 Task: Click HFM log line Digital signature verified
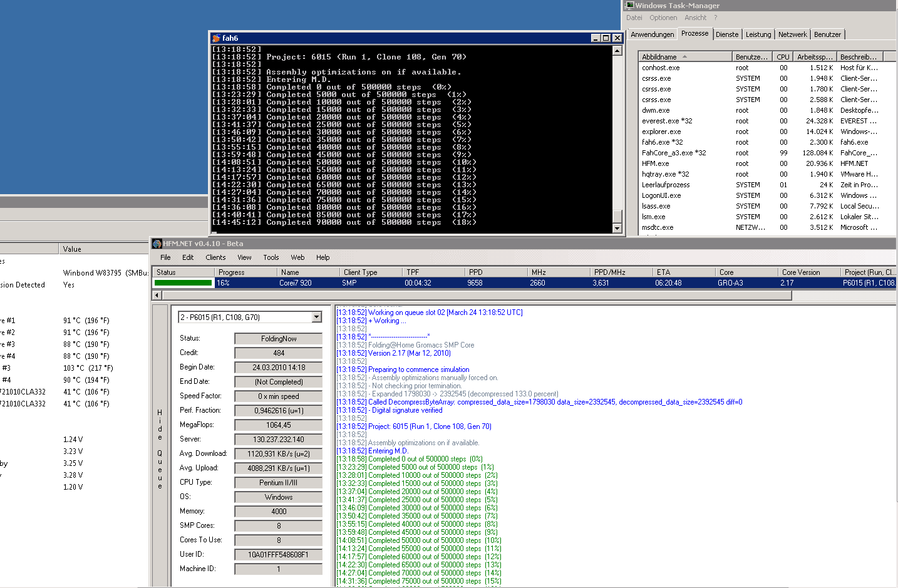point(390,410)
